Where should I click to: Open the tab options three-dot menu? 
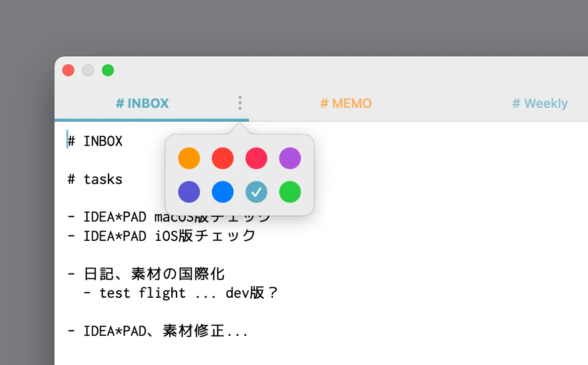click(240, 102)
